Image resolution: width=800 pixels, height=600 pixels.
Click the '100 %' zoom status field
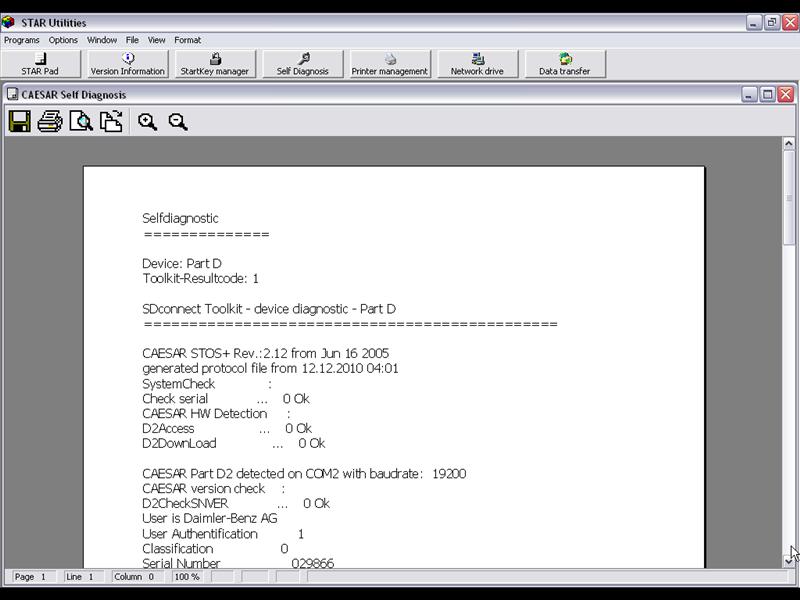(x=187, y=577)
